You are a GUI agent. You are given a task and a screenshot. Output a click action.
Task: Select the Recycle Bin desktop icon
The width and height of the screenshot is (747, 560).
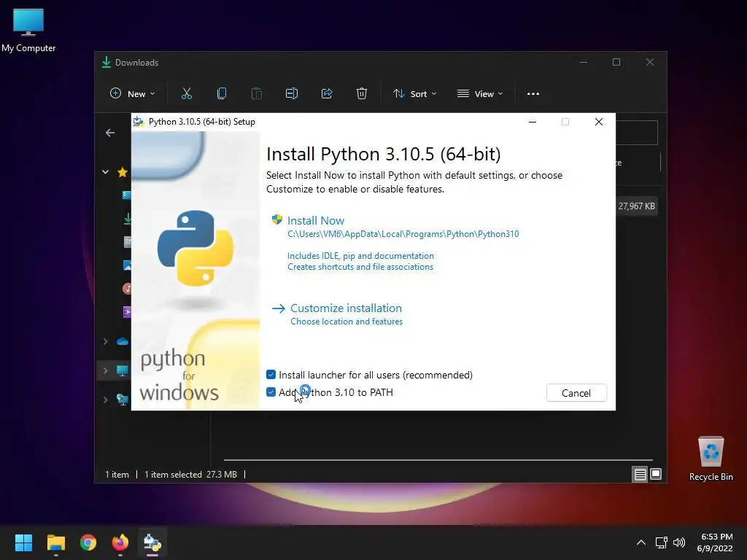[711, 459]
